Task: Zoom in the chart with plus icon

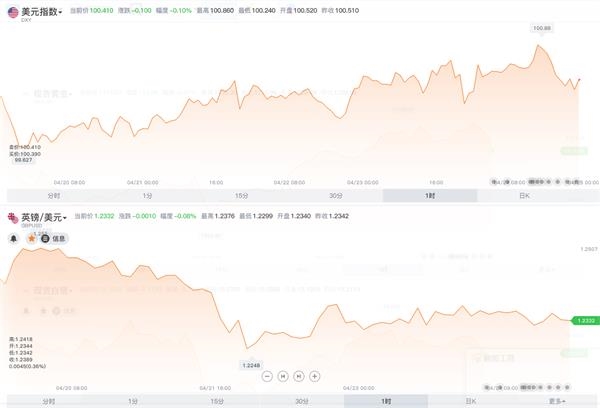Action: pyautogui.click(x=315, y=376)
